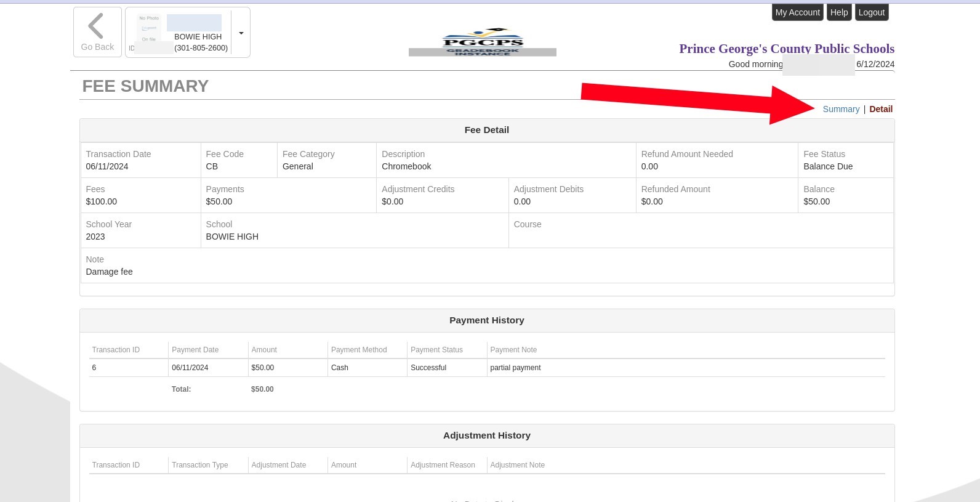Select the Detail view link
Screen dimensions: 980x502
point(880,109)
